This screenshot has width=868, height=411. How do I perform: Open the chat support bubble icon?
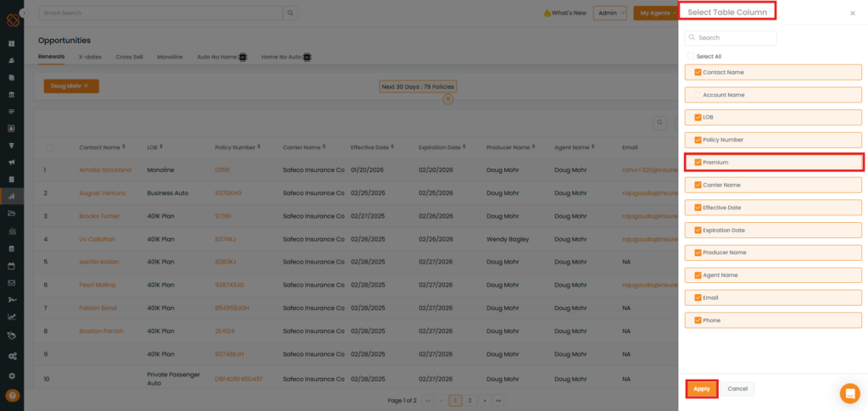pos(849,393)
